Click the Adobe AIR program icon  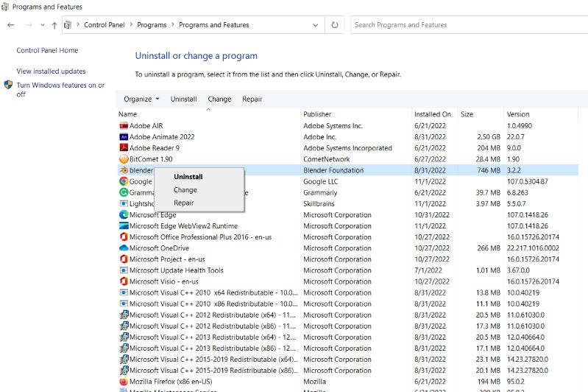[124, 125]
